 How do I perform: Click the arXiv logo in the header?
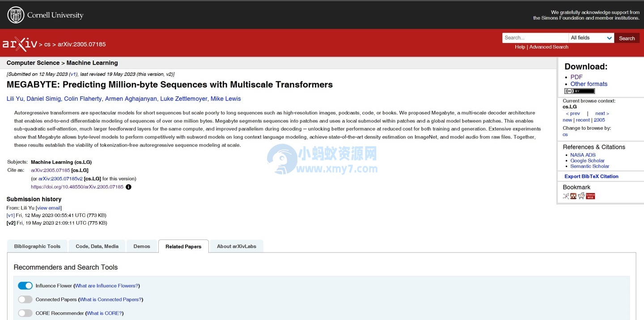pyautogui.click(x=20, y=44)
